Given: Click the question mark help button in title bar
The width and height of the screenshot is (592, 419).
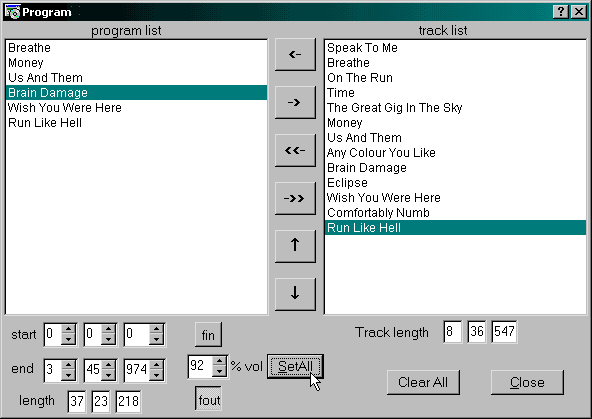Looking at the screenshot, I should pyautogui.click(x=561, y=12).
